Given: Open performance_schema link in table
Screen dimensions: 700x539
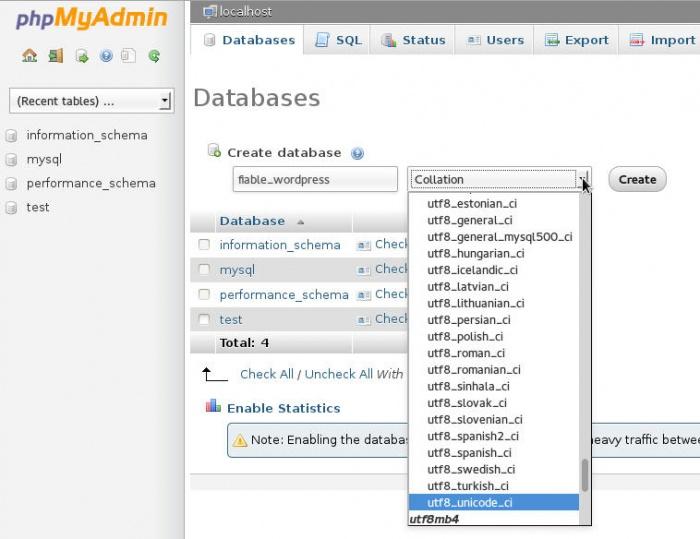Looking at the screenshot, I should [284, 295].
